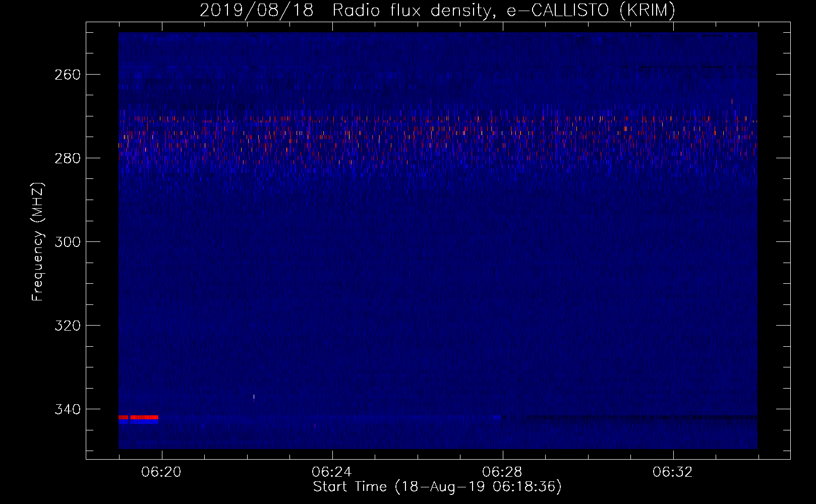Click the small white speck above the 340 MHz line
The width and height of the screenshot is (816, 504).
(254, 397)
